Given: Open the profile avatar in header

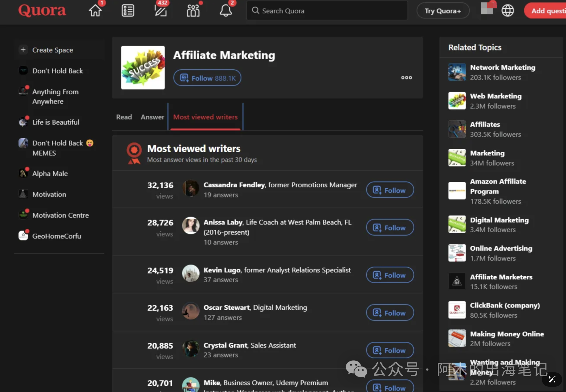Looking at the screenshot, I should [487, 8].
